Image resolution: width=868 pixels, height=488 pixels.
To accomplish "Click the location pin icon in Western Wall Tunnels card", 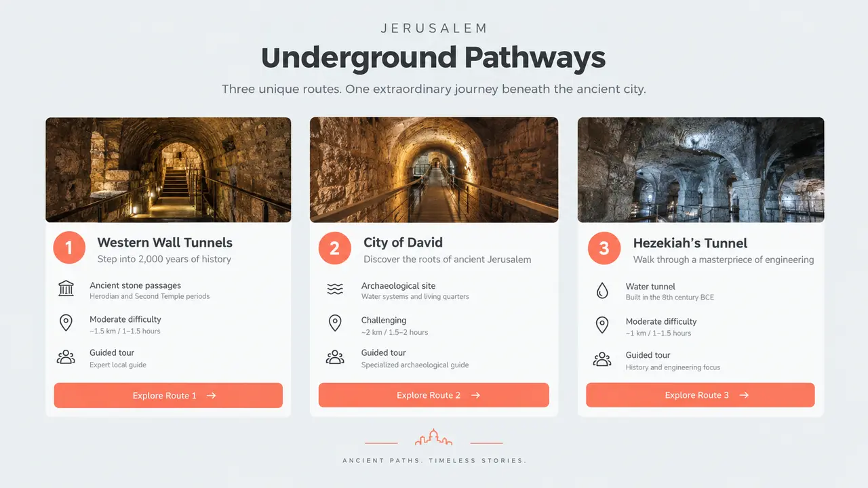I will tap(66, 323).
